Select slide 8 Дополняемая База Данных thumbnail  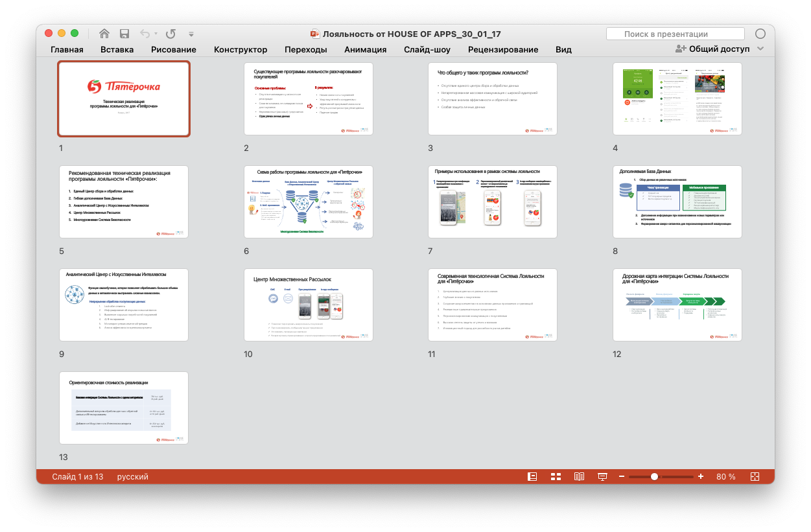677,202
